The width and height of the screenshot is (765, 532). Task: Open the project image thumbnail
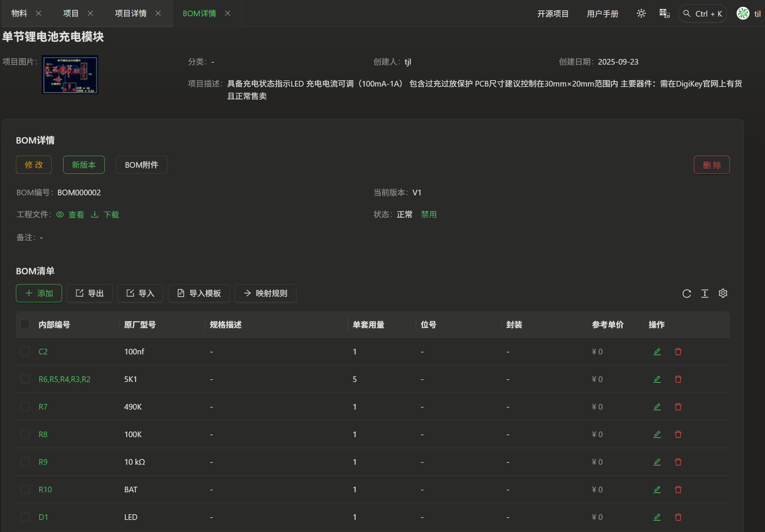coord(70,75)
